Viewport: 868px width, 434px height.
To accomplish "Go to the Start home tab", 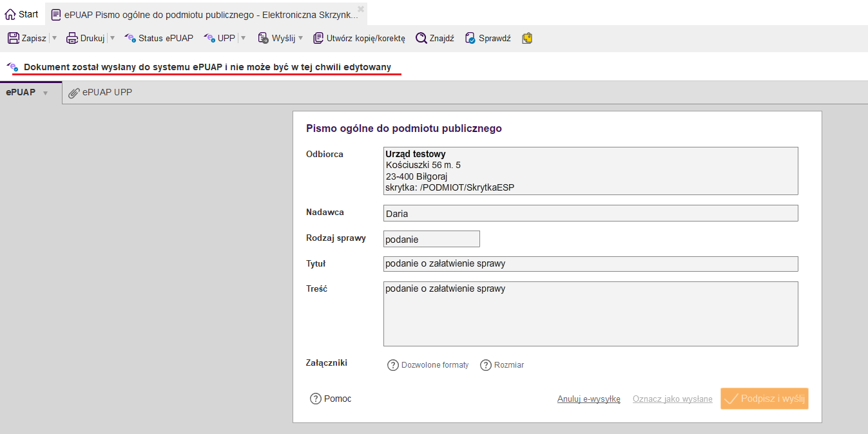I will coord(22,14).
